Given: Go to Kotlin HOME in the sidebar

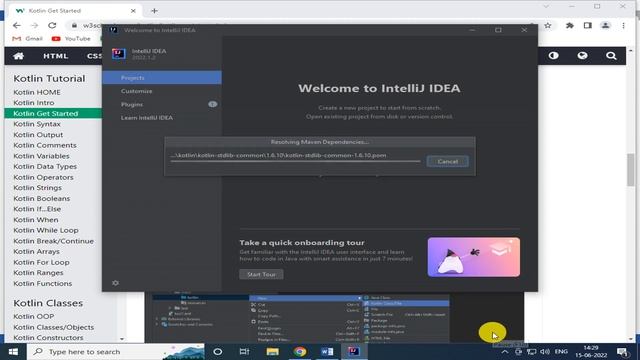Looking at the screenshot, I should (37, 92).
